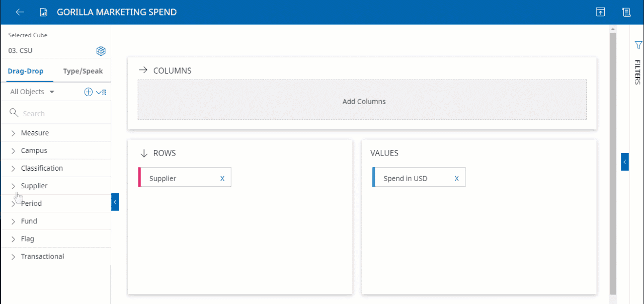Image resolution: width=644 pixels, height=304 pixels.
Task: Remove Supplier from Rows
Action: coord(222,178)
